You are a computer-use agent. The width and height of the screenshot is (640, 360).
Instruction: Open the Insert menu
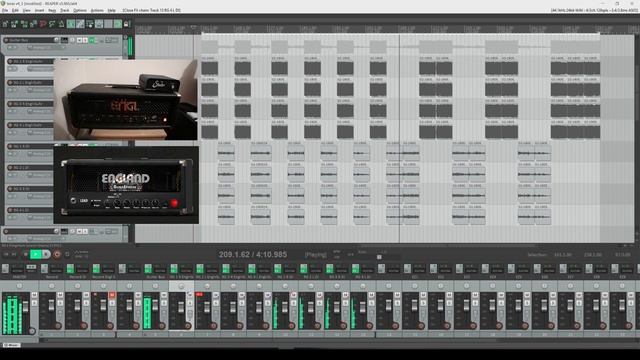pos(39,10)
